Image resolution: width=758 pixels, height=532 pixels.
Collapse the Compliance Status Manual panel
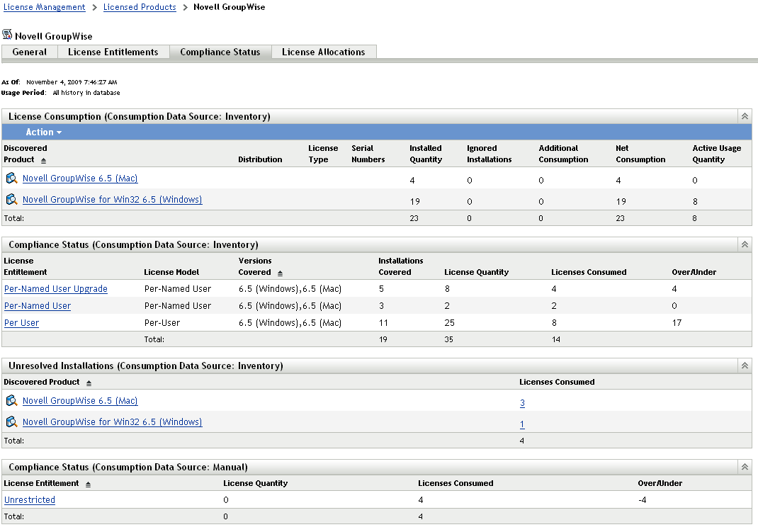[x=745, y=467]
